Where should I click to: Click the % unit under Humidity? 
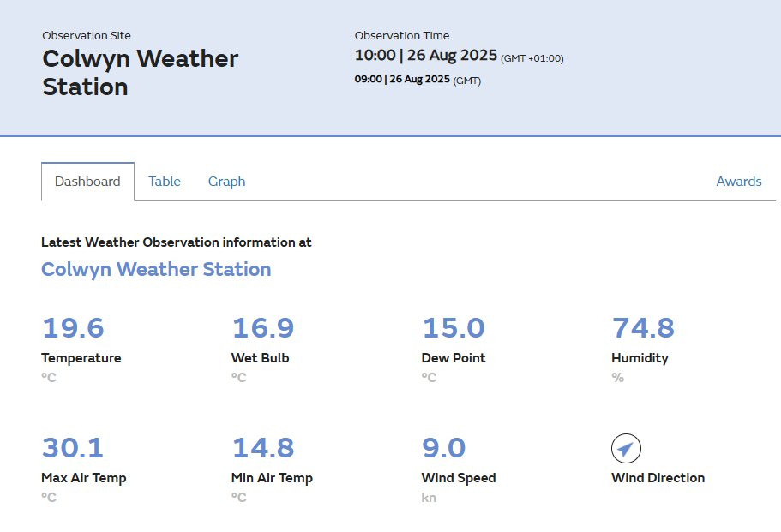tap(617, 378)
